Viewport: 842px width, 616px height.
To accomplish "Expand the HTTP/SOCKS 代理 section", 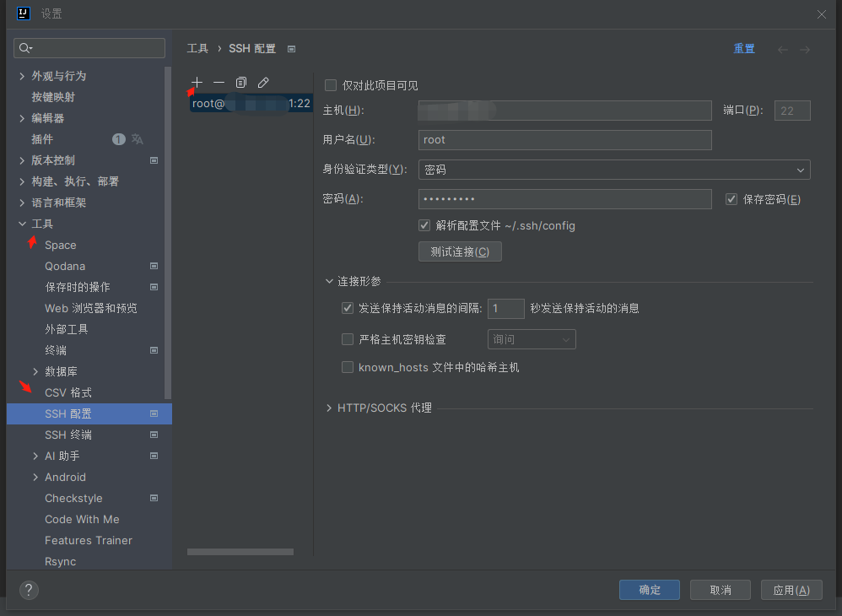I will (329, 408).
